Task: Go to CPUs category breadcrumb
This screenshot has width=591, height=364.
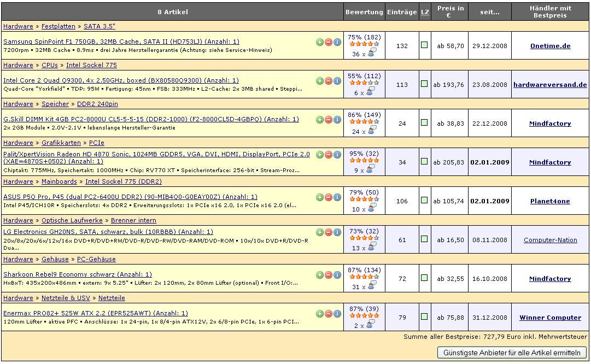Action: (50, 65)
